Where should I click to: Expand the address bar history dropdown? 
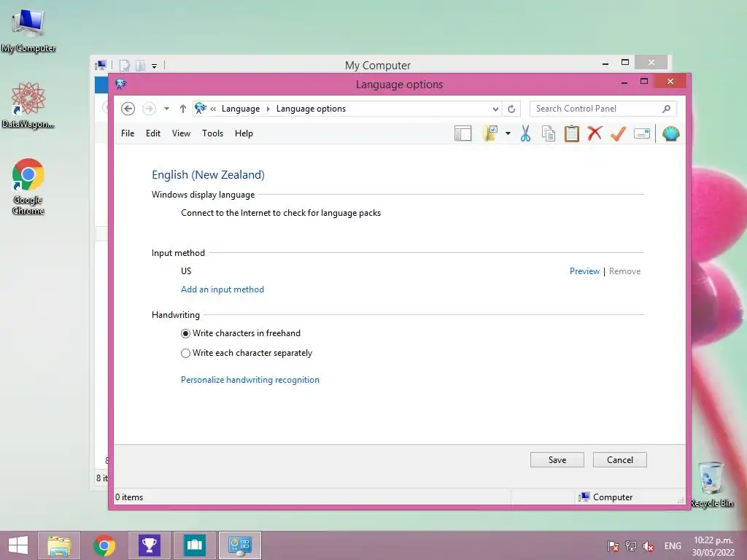coord(495,109)
